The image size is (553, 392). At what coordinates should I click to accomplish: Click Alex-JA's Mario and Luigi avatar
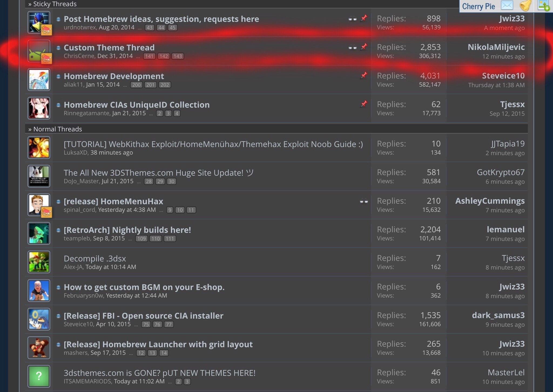tap(39, 262)
